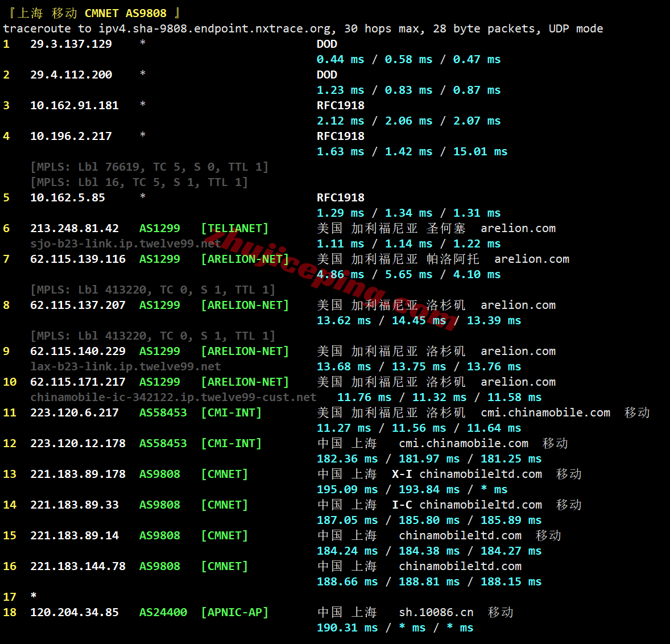Viewport: 670px width, 644px height.
Task: Click the X-I chinamobileltd.com entry
Action: tap(467, 475)
